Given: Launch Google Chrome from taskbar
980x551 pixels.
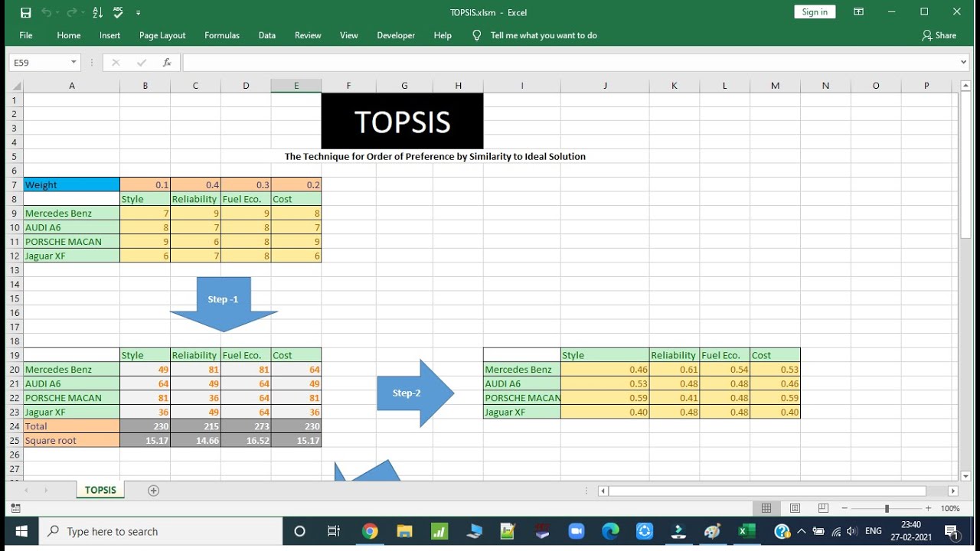Looking at the screenshot, I should [x=370, y=531].
